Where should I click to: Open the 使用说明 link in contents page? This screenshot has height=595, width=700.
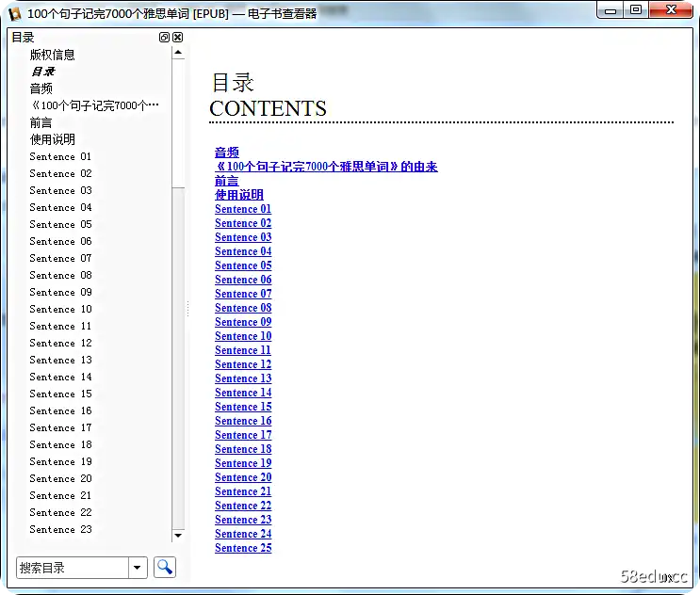[x=239, y=195]
